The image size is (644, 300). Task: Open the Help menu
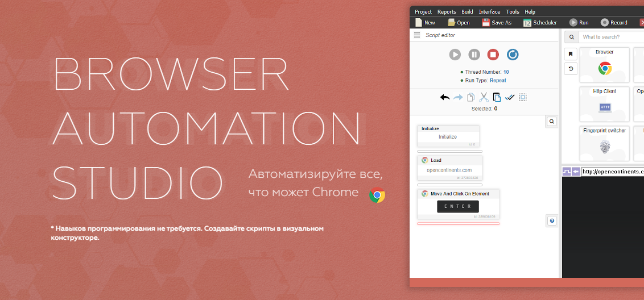[x=530, y=12]
